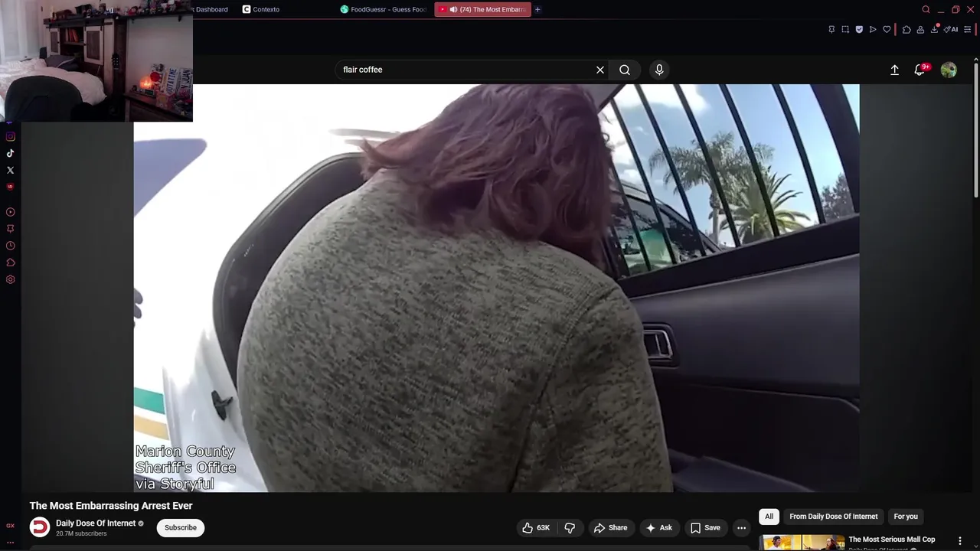Click the YouTube search magnifier button

[625, 70]
